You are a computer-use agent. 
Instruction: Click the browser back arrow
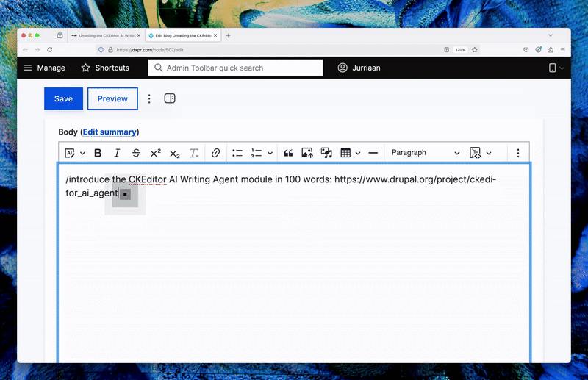coord(26,49)
